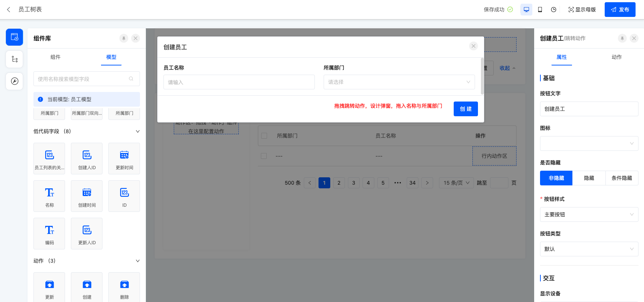This screenshot has height=302, width=644.
Task: Pin the 创建员工 properties panel
Action: (x=622, y=38)
